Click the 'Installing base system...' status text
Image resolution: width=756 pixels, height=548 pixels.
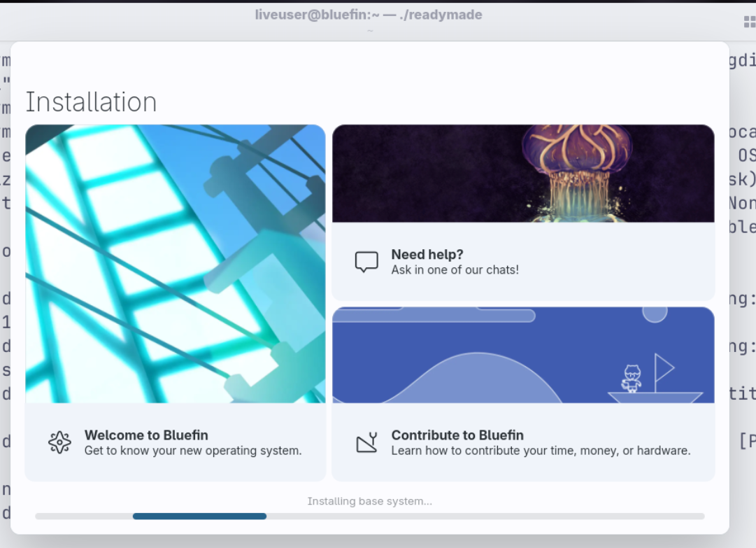[x=370, y=501]
